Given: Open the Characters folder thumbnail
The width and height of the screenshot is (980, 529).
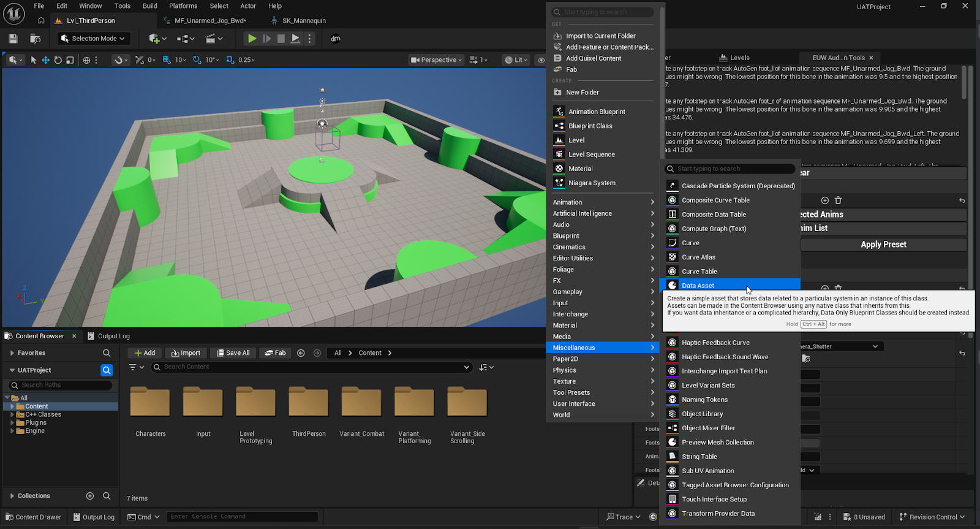Looking at the screenshot, I should pos(150,402).
